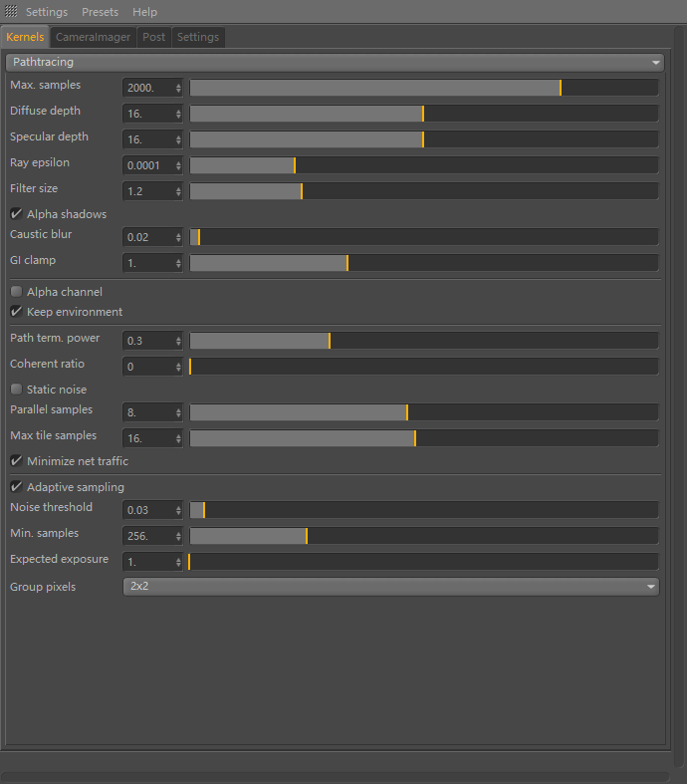The image size is (687, 784).
Task: Click the Diffuse depth stepper arrows
Action: pos(178,114)
